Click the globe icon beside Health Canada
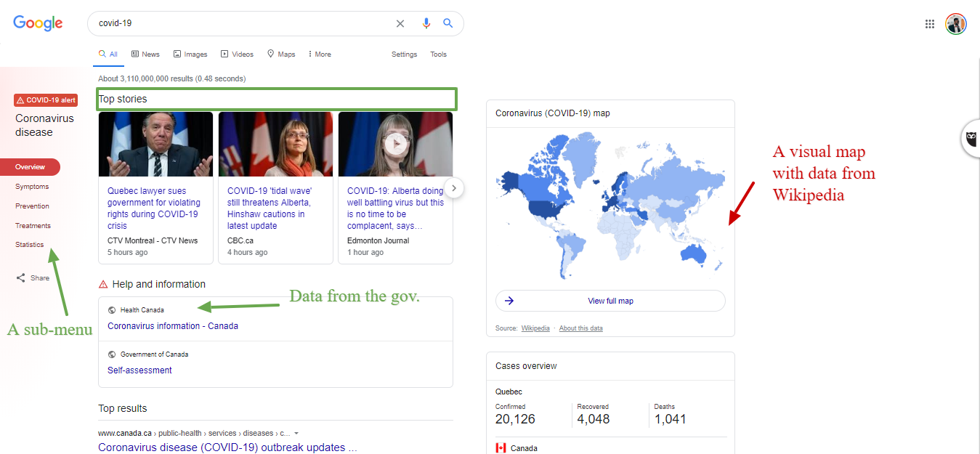This screenshot has height=454, width=980. click(x=112, y=310)
